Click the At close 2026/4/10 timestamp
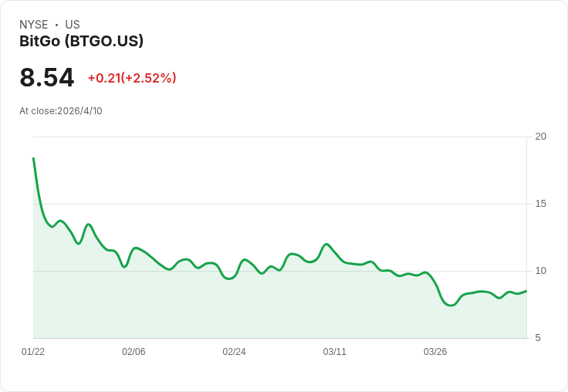 point(61,111)
